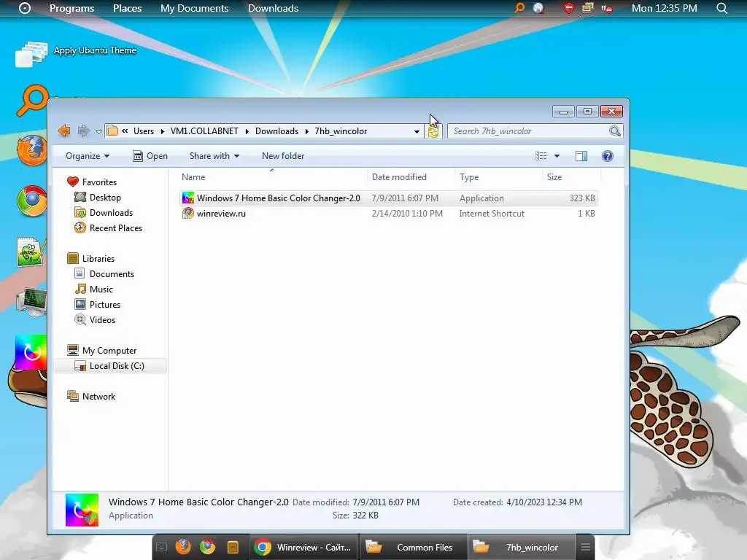Open the Programs menu in top panel
Image resolution: width=747 pixels, height=560 pixels.
[72, 8]
